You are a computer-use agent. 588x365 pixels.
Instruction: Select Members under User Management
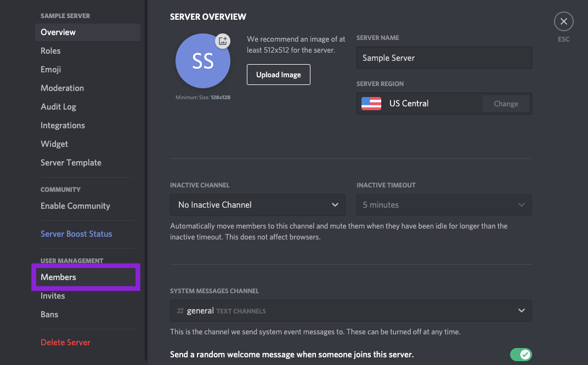[x=58, y=277]
